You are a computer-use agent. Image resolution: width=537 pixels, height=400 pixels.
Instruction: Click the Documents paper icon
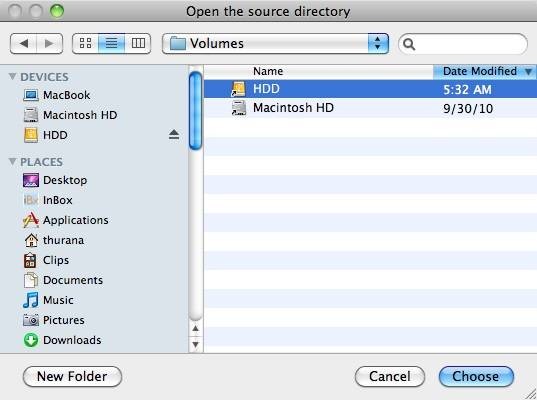click(31, 280)
